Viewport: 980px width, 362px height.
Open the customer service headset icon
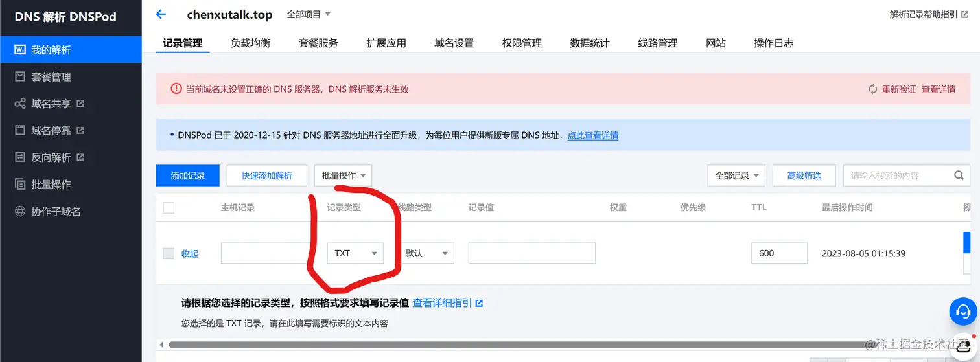click(963, 311)
